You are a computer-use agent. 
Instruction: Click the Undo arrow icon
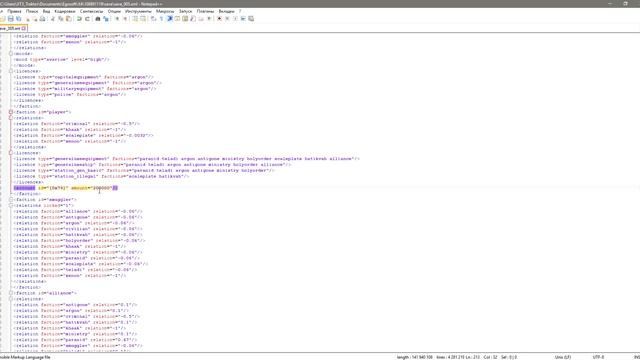click(x=79, y=19)
